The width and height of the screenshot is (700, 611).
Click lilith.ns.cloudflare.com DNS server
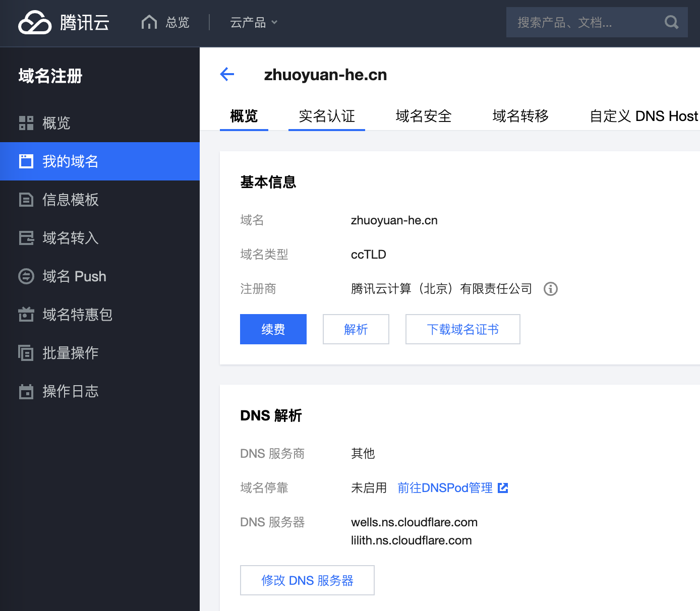point(412,540)
